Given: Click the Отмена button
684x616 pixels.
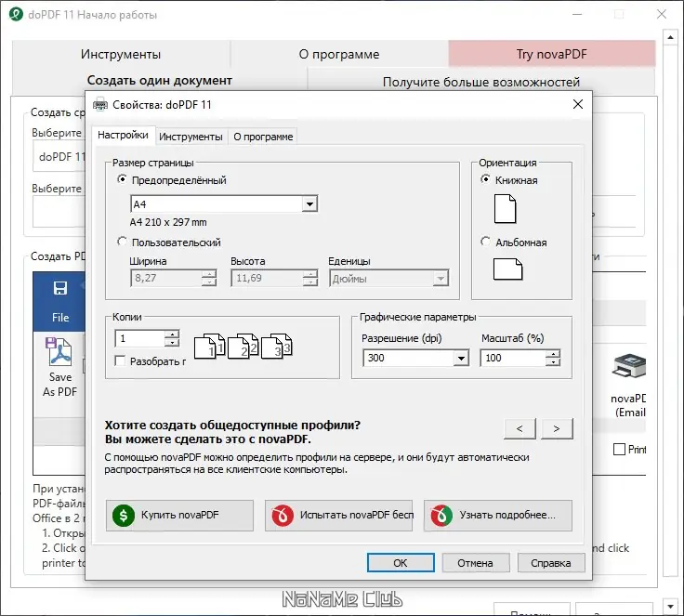Looking at the screenshot, I should pos(476,563).
